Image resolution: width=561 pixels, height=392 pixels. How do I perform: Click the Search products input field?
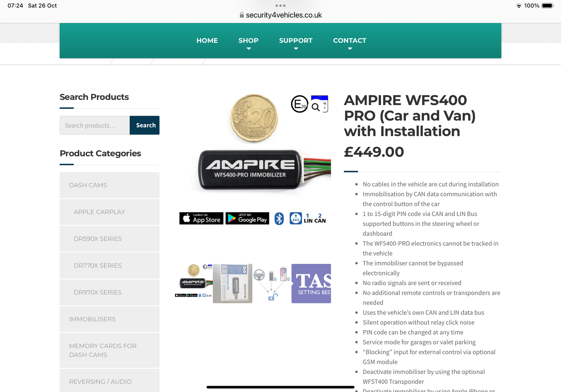pyautogui.click(x=95, y=125)
